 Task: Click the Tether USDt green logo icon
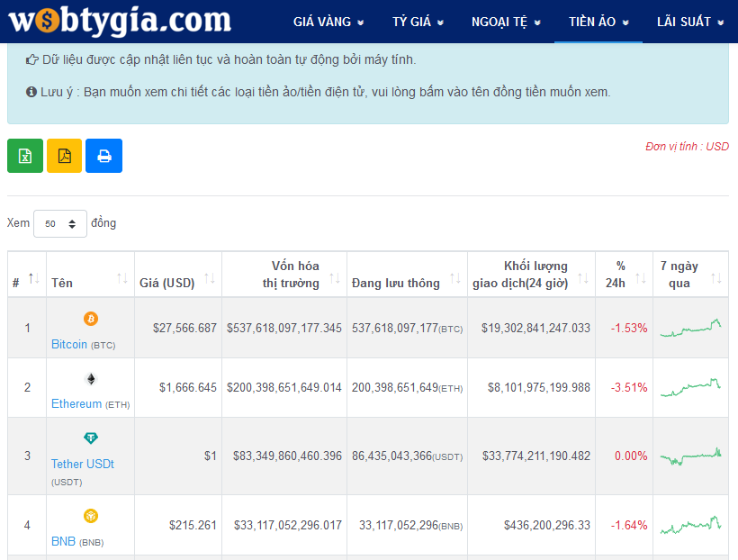(x=91, y=438)
